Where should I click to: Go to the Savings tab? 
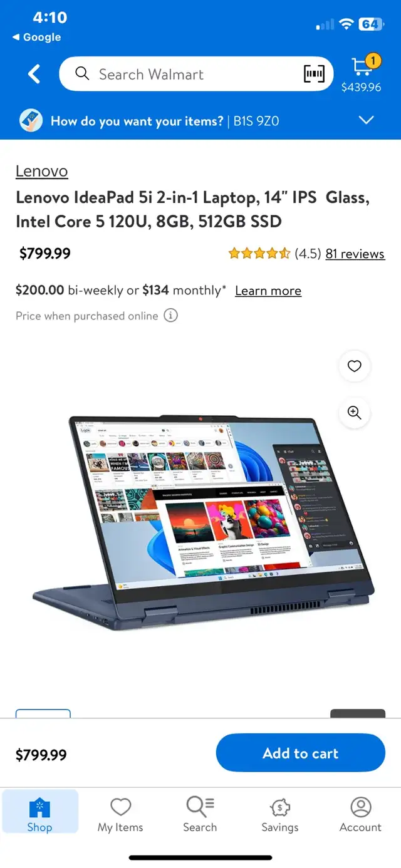click(280, 815)
